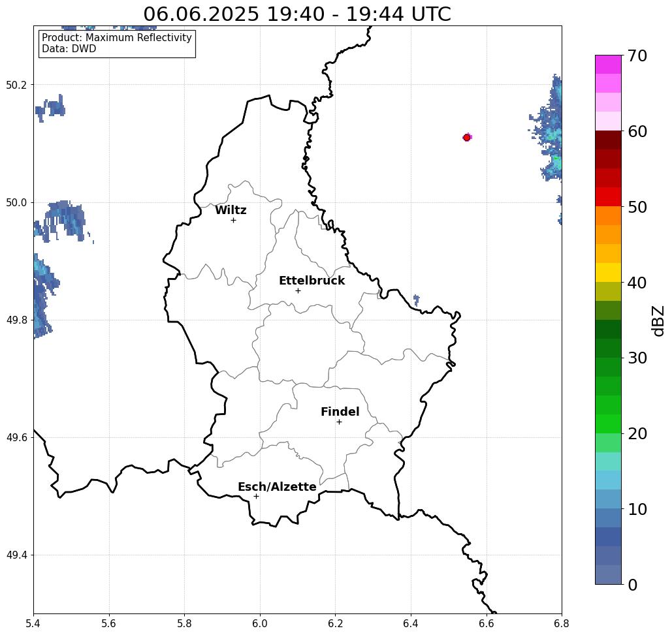Click the Wiltz station label
Viewport: 672px width, 635px height.
[231, 210]
